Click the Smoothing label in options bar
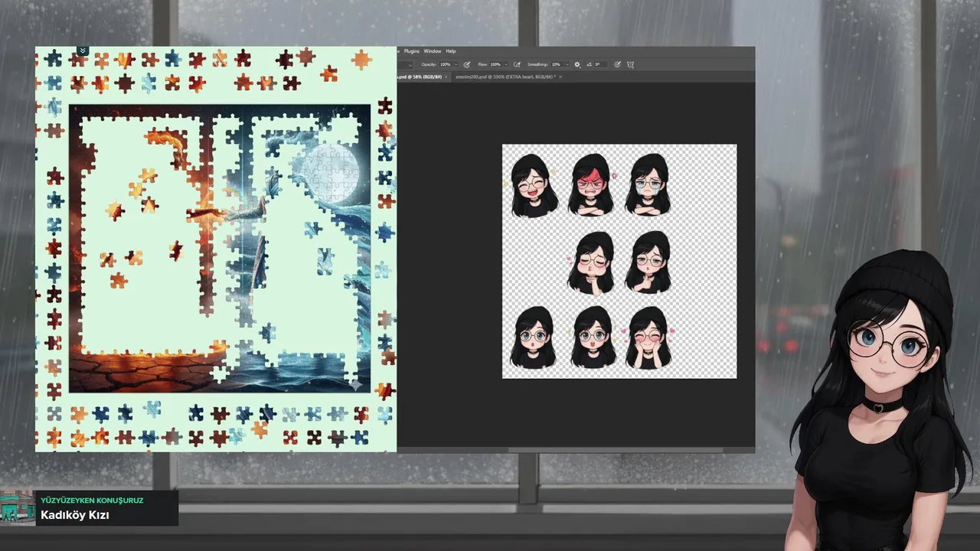980x551 pixels. (537, 64)
